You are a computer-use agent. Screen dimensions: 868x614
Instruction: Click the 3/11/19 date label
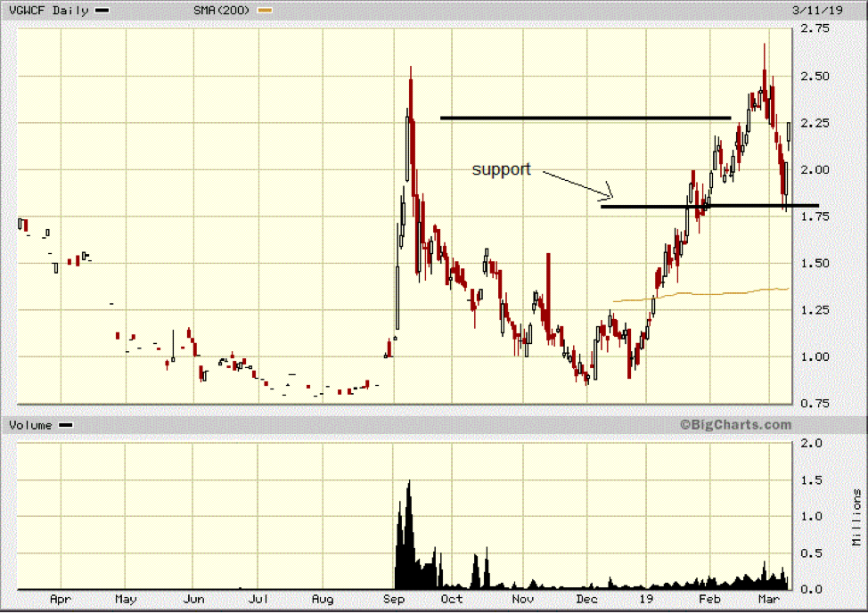(817, 11)
